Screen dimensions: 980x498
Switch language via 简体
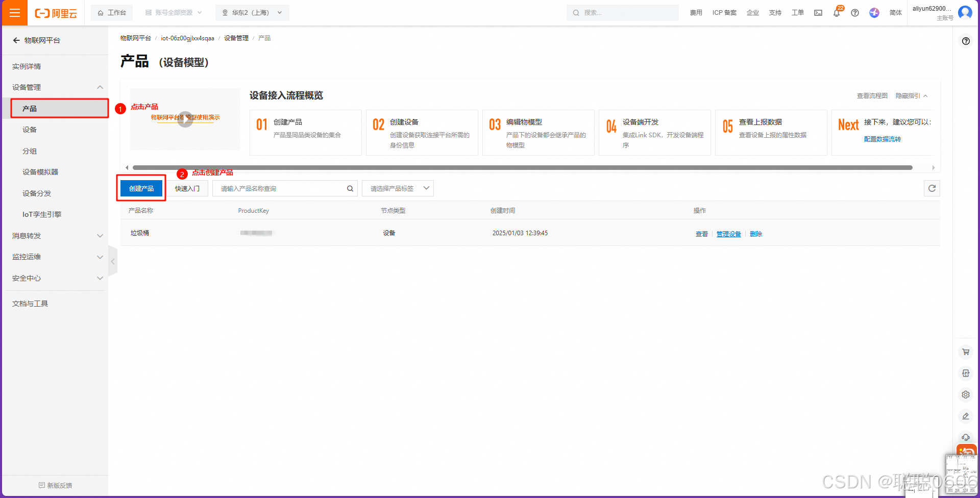point(896,13)
